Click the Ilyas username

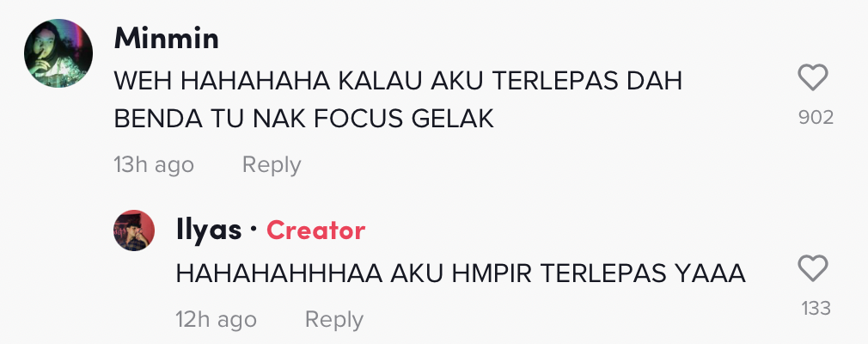209,230
